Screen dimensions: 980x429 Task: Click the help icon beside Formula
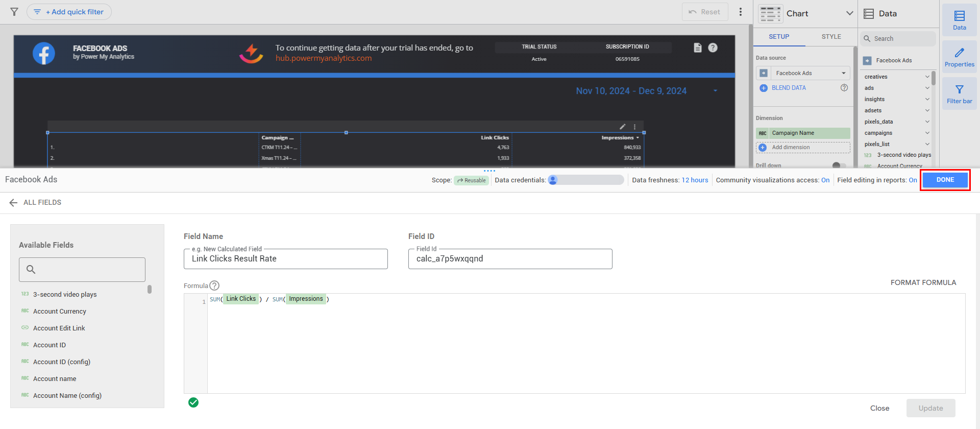click(x=214, y=285)
